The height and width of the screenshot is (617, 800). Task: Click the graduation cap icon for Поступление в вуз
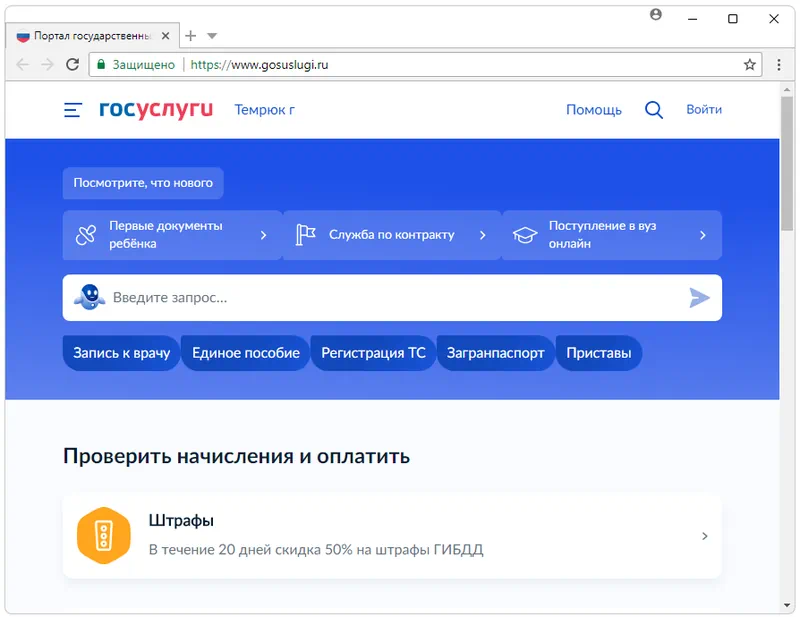[525, 235]
